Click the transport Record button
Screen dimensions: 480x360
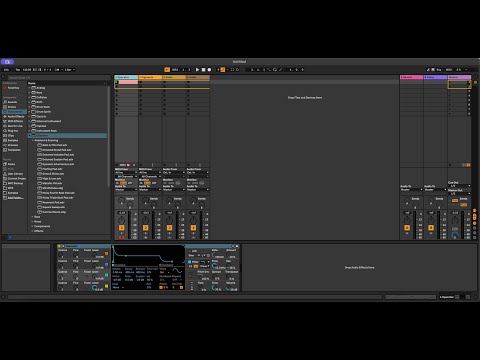coord(209,70)
